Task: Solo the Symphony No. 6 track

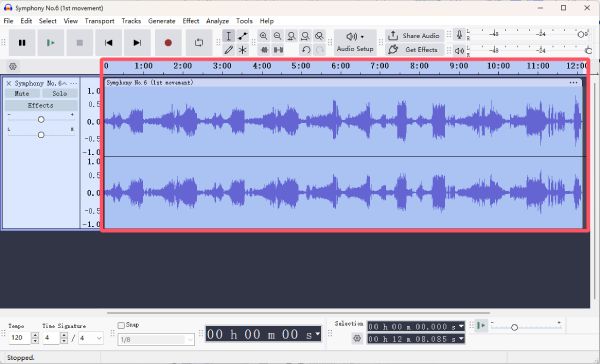Action: pyautogui.click(x=59, y=93)
